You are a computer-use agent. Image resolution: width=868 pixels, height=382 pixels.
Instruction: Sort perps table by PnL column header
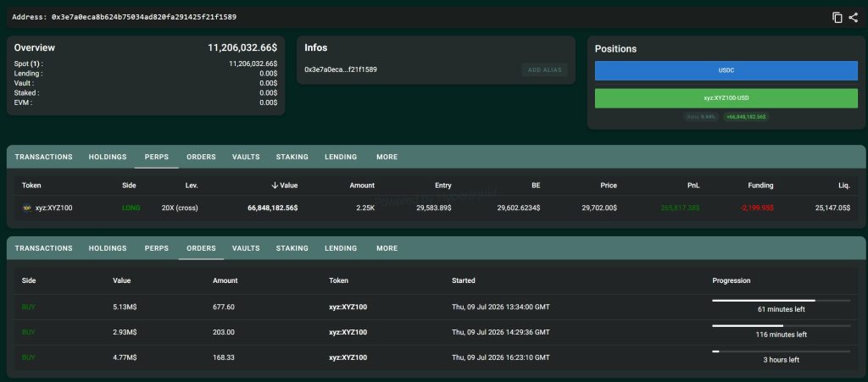[x=693, y=185]
